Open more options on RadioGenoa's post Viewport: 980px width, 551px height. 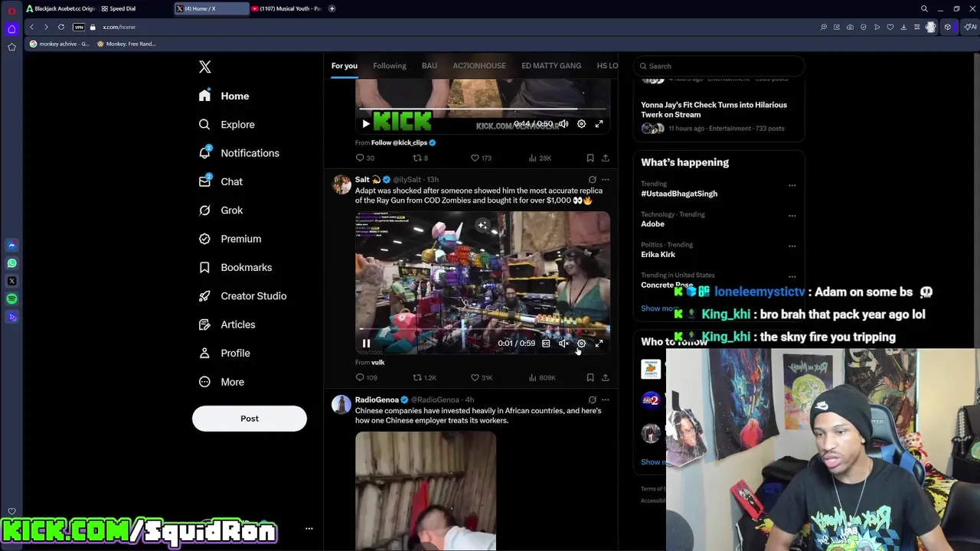[x=605, y=399]
